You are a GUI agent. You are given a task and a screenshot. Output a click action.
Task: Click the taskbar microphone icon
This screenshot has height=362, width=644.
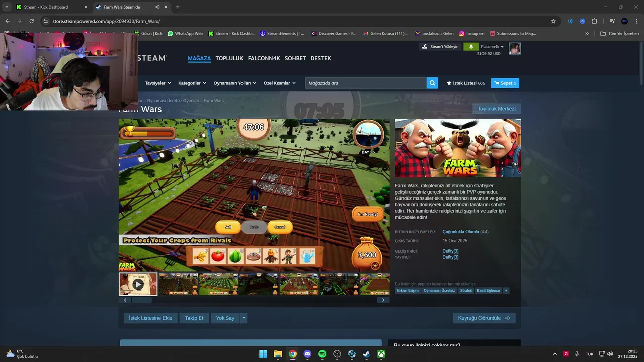click(x=577, y=354)
